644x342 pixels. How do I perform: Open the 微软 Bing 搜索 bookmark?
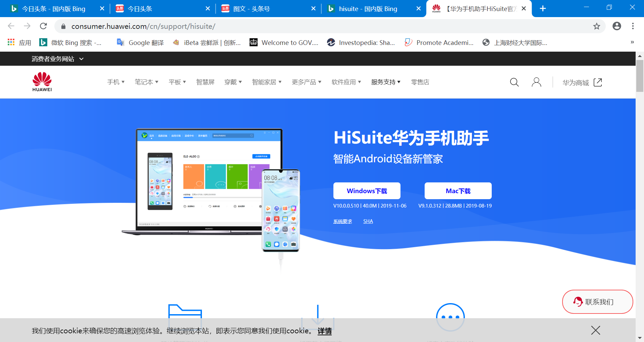click(x=70, y=43)
